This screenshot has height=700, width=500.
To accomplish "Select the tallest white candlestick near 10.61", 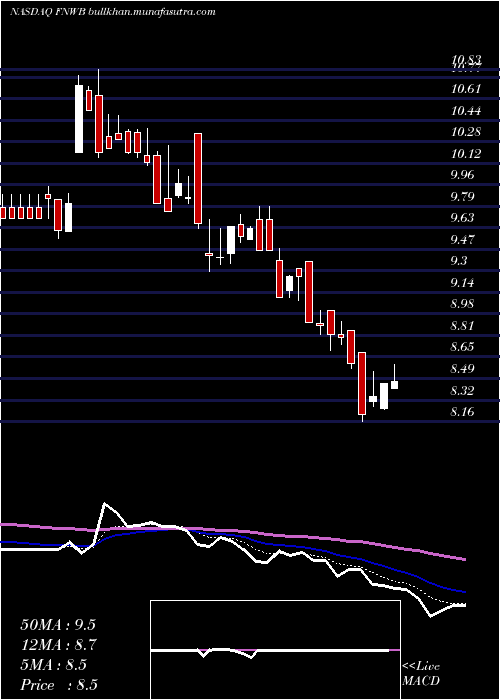I will point(79,119).
